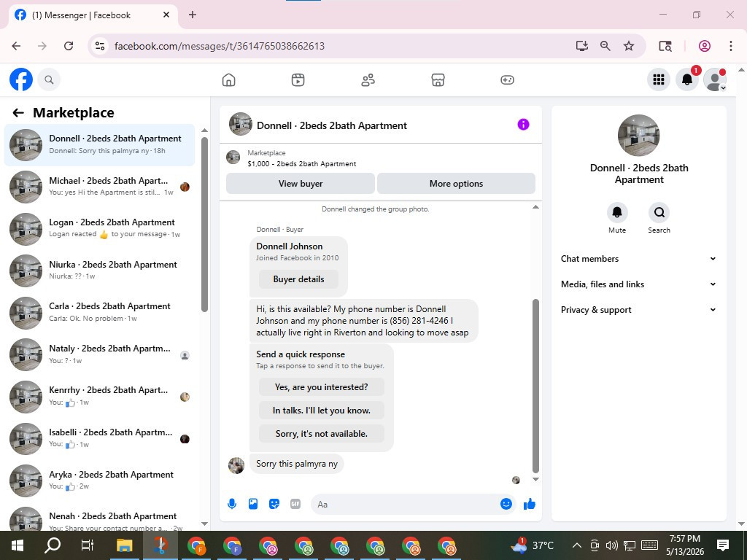The height and width of the screenshot is (560, 747).
Task: Open the Video (Reels) icon
Action: pyautogui.click(x=298, y=80)
